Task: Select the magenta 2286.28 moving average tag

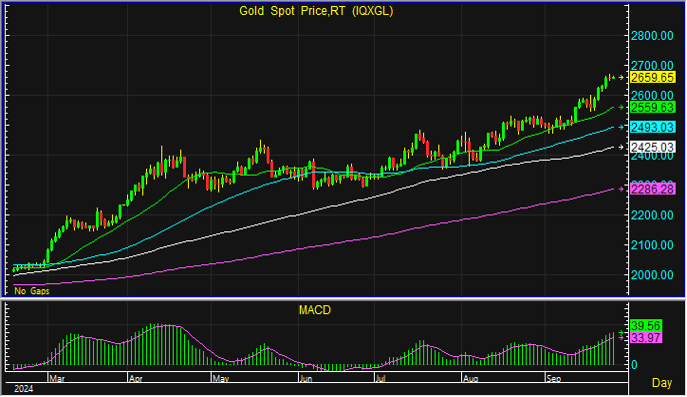Action: pos(652,189)
